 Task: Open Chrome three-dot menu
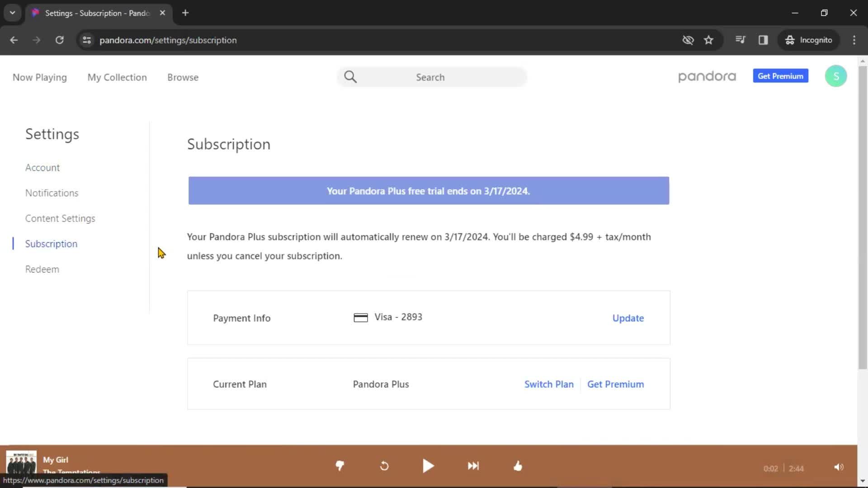pos(854,40)
